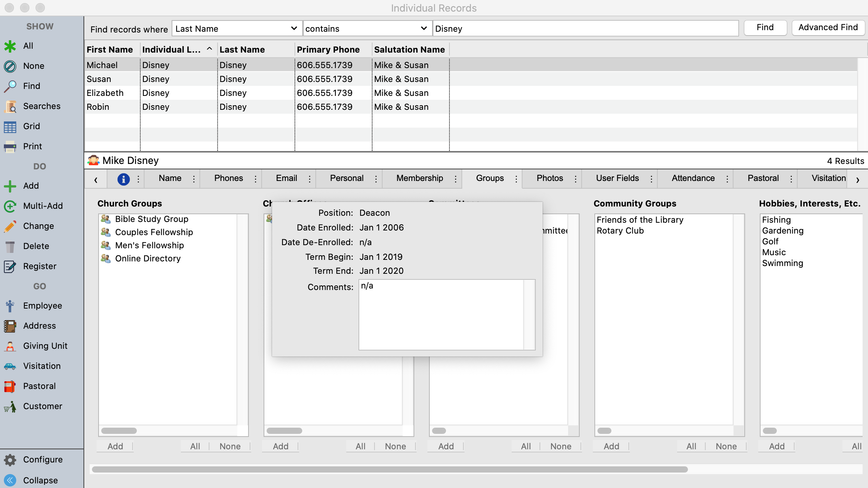Open the contains operator dropdown
This screenshot has height=488, width=868.
[x=366, y=29]
